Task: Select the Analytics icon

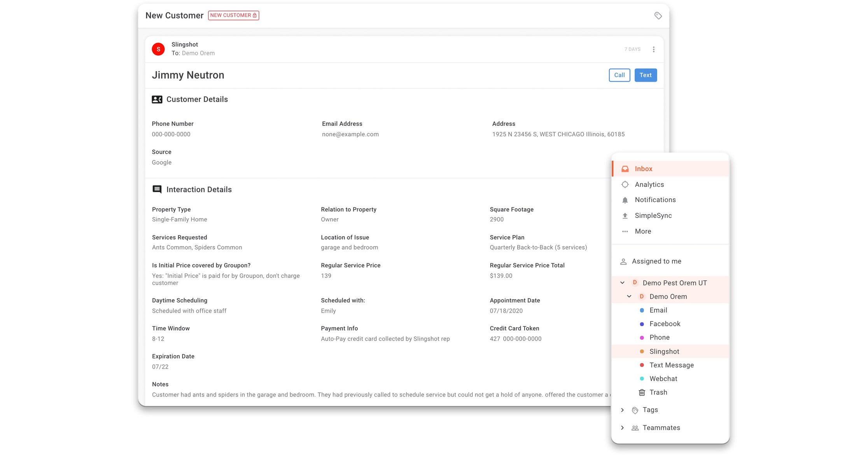Action: point(625,184)
